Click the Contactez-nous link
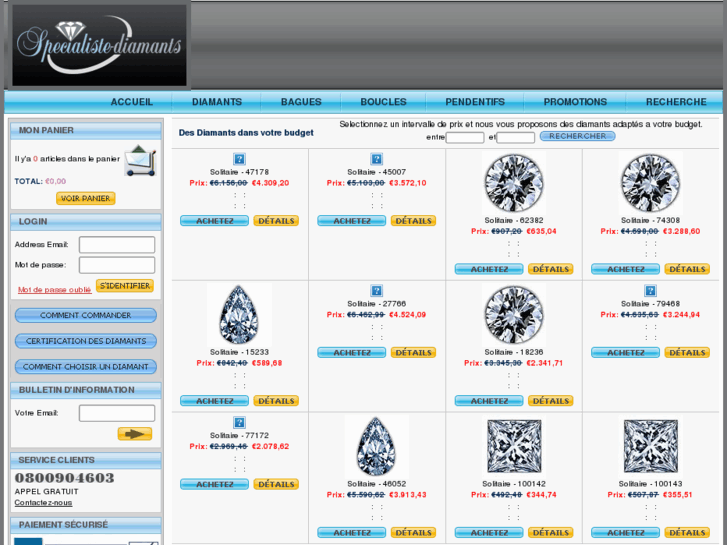This screenshot has height=545, width=727. click(43, 503)
